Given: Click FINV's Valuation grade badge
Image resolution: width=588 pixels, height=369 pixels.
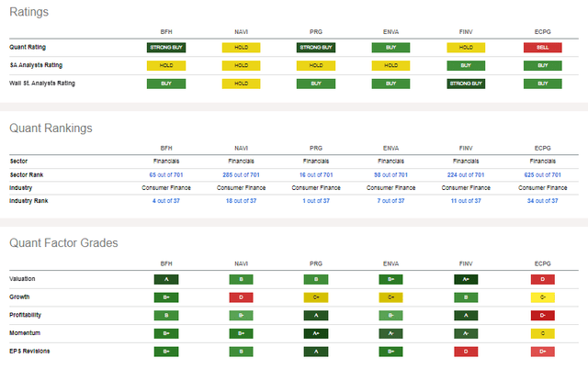Looking at the screenshot, I should pyautogui.click(x=466, y=279).
